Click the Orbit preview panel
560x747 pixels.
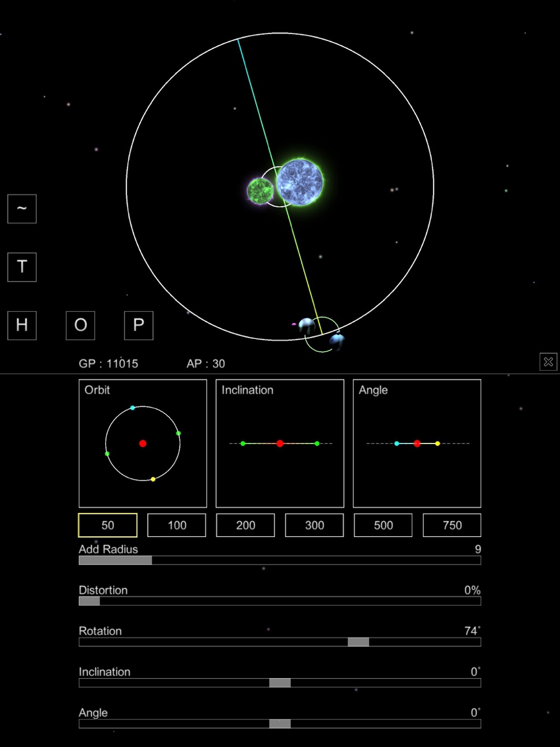pos(143,443)
